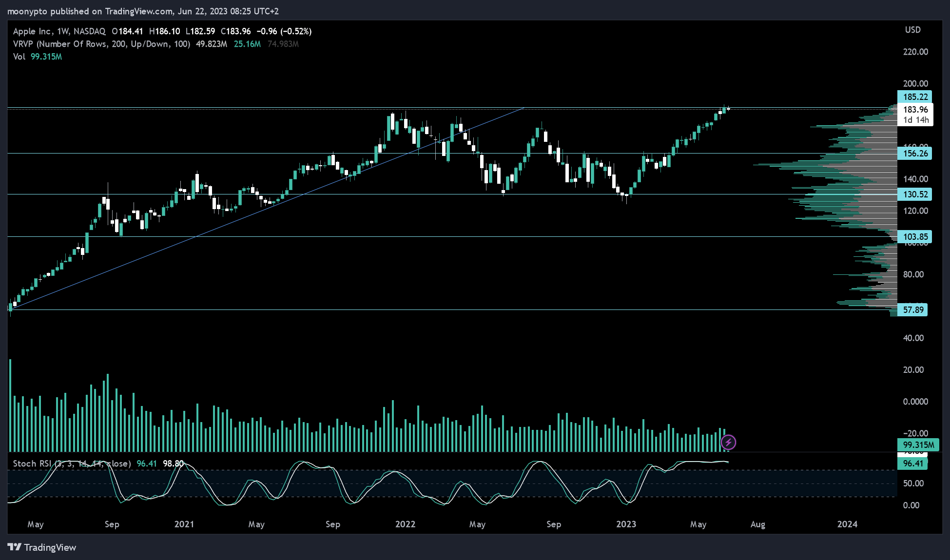Click the 40.00 price scale label
Viewport: 950px width, 560px height.
click(913, 338)
